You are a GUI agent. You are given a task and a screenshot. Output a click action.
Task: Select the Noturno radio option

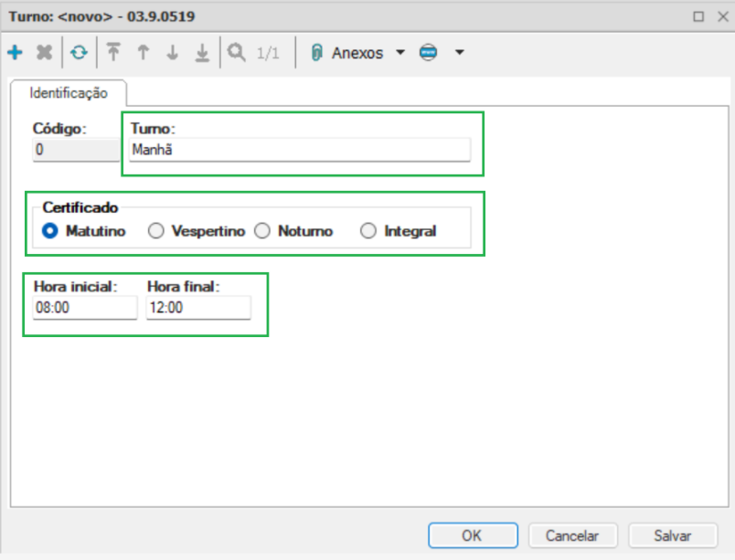pos(262,231)
